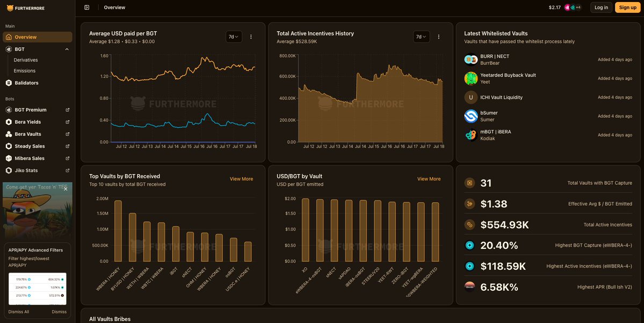Viewport: 644px width, 323px height.
Task: Open Mibera Sales external link icon
Action: click(67, 158)
